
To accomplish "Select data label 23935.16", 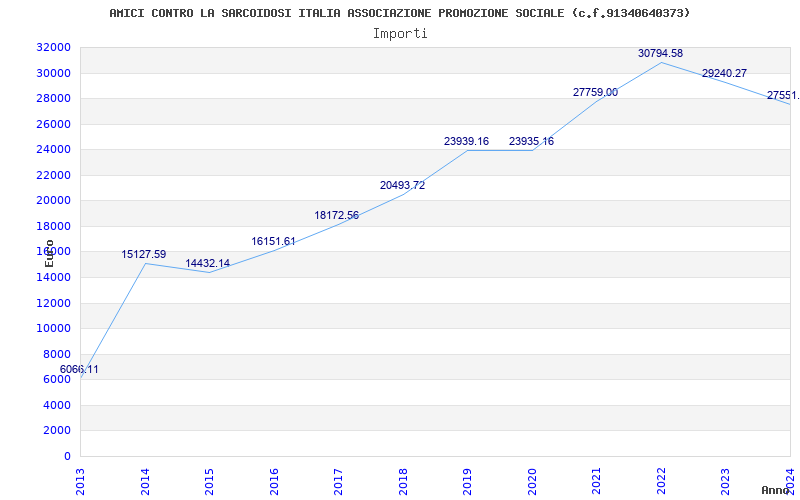I will click(x=531, y=141).
